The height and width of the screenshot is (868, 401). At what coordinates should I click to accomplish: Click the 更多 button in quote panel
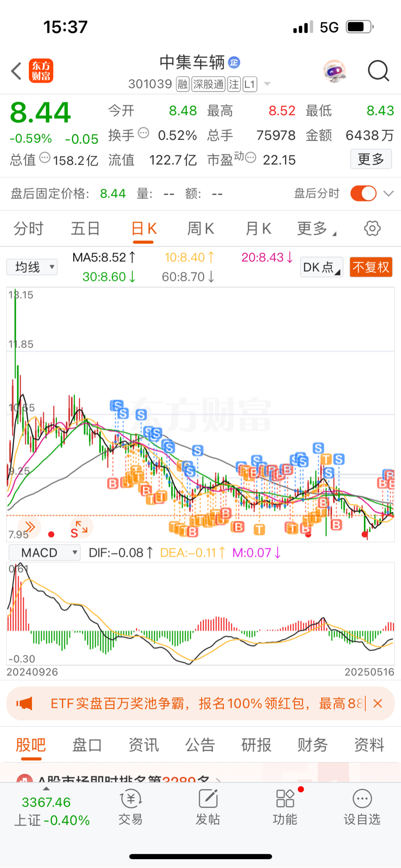[x=371, y=159]
